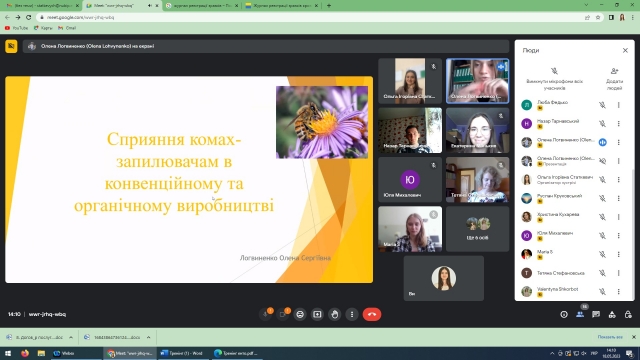Open the Карты bookmark
Screen dimensions: 640x360
tap(43, 28)
